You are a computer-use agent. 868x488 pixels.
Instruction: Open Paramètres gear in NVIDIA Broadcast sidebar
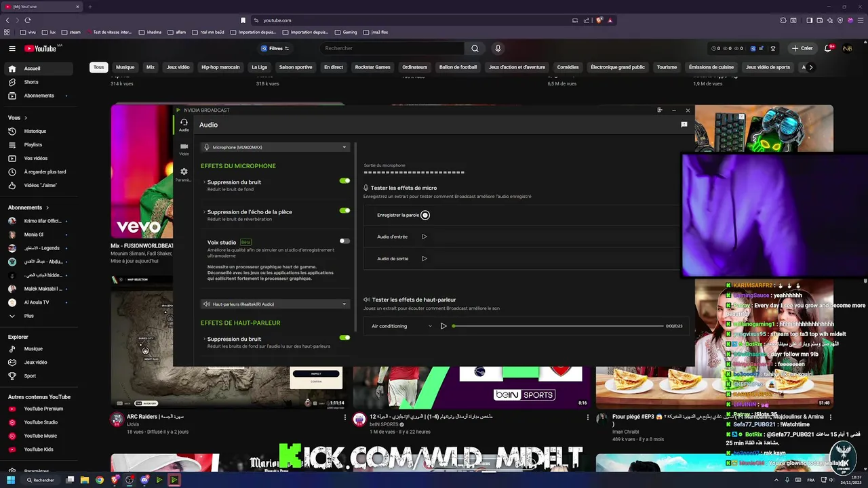tap(184, 175)
